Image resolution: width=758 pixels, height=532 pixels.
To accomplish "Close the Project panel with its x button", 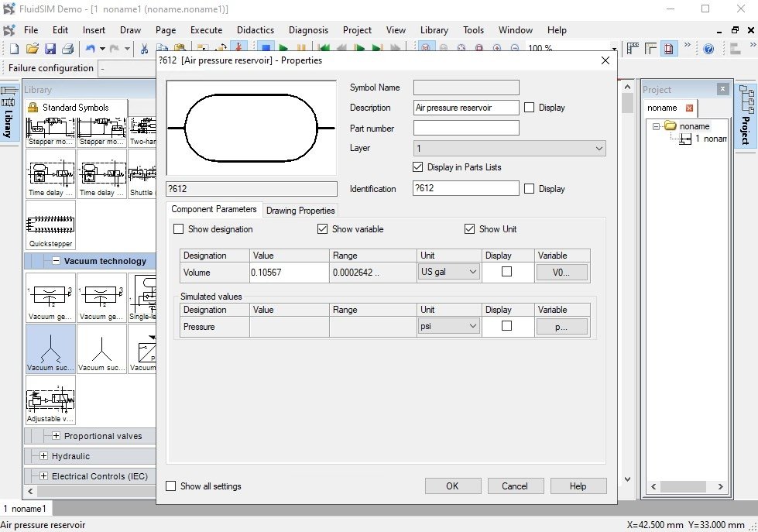I will 722,89.
